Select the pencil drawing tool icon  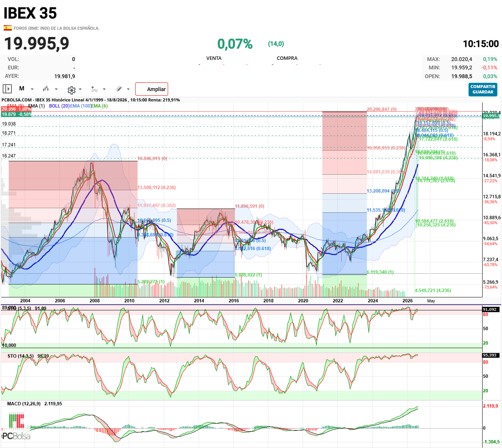119,89
